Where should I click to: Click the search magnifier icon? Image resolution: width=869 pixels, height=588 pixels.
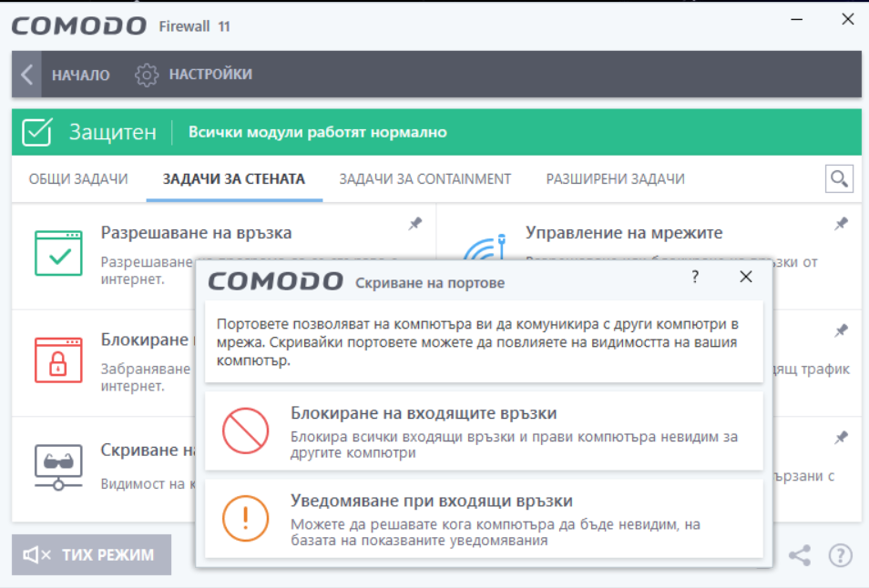839,178
